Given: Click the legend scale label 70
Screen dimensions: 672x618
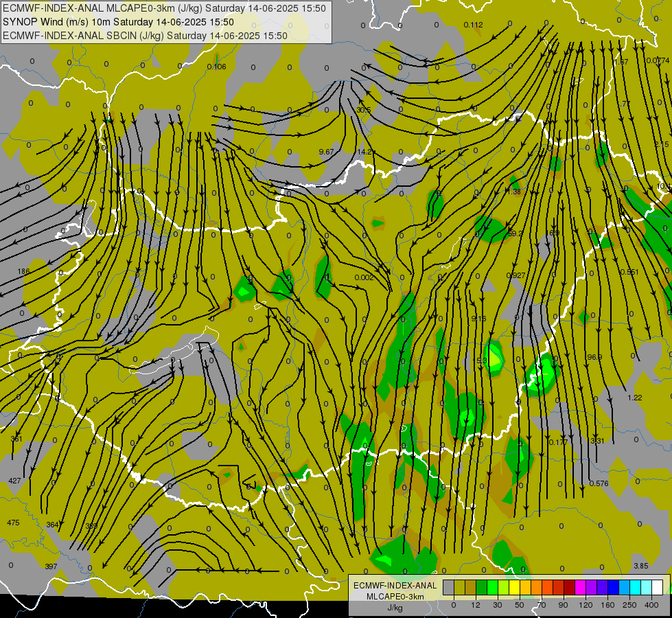Looking at the screenshot, I should 542,605.
